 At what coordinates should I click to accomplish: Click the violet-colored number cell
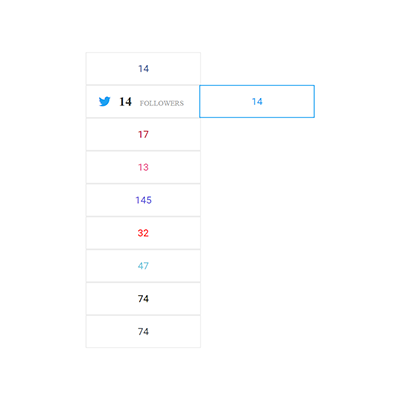(x=143, y=200)
